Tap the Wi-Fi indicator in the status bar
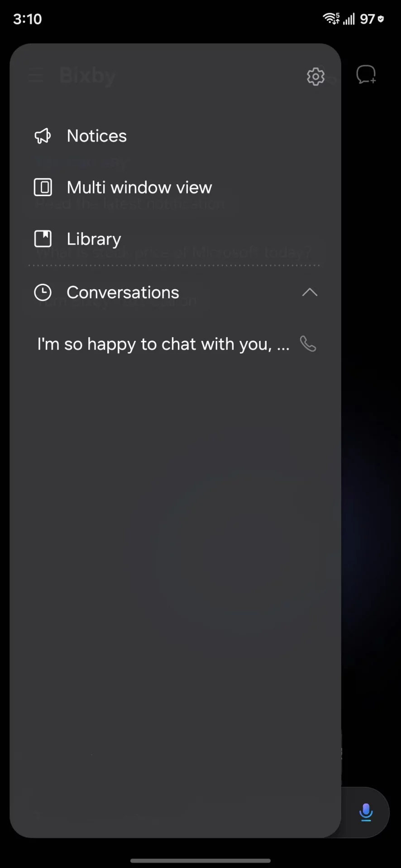The image size is (401, 868). pos(331,19)
